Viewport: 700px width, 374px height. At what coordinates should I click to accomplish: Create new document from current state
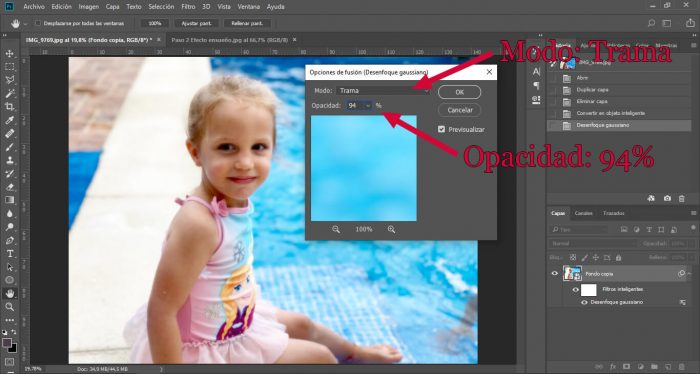(x=651, y=198)
